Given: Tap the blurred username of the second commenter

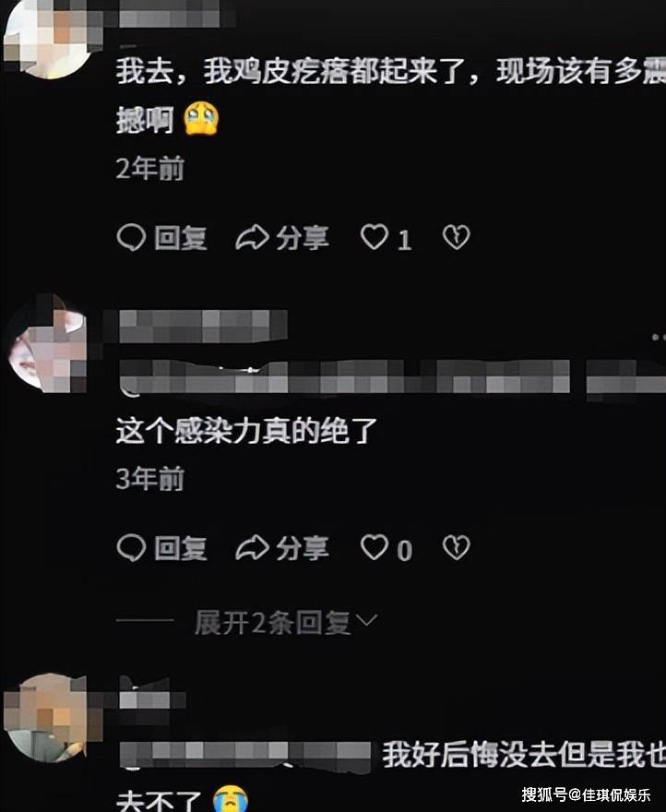Looking at the screenshot, I should (203, 327).
